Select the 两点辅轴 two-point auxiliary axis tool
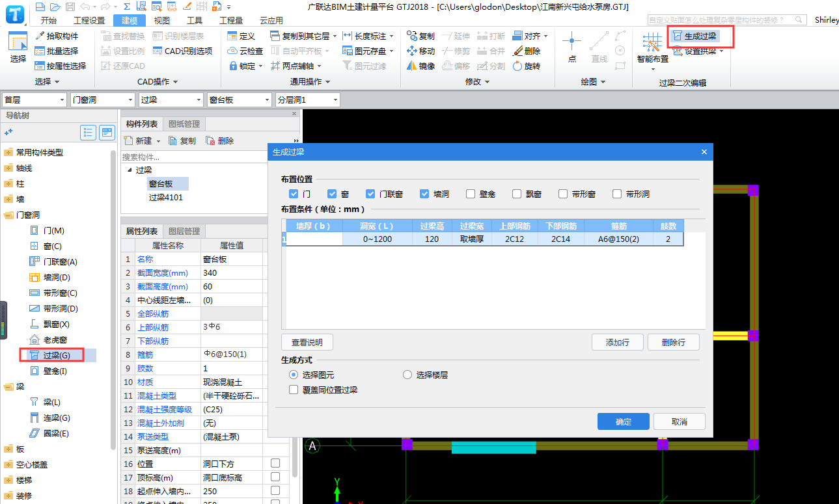 (x=296, y=66)
